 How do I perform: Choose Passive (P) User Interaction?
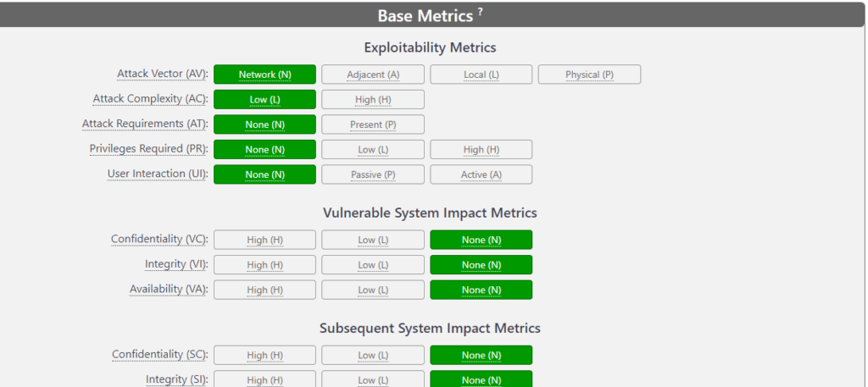coord(373,174)
